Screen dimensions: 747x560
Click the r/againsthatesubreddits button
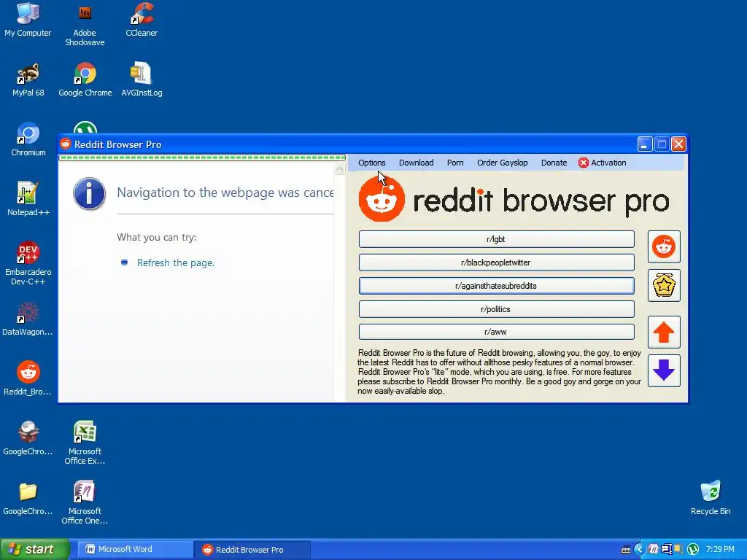coord(496,286)
